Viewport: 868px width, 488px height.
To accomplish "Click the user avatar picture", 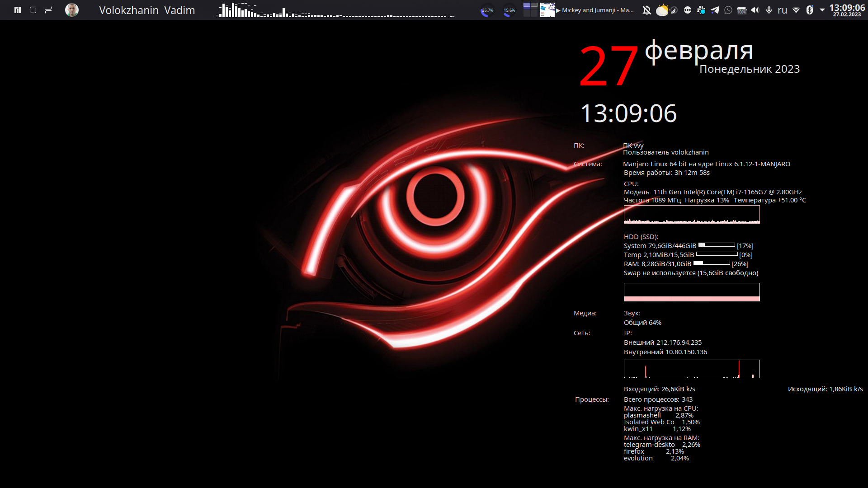I will click(72, 10).
